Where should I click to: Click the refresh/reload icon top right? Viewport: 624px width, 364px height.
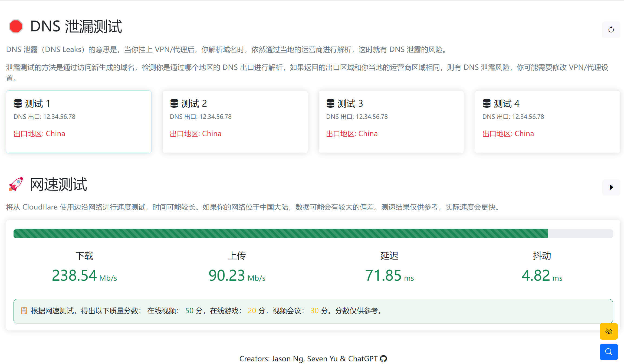click(x=610, y=29)
